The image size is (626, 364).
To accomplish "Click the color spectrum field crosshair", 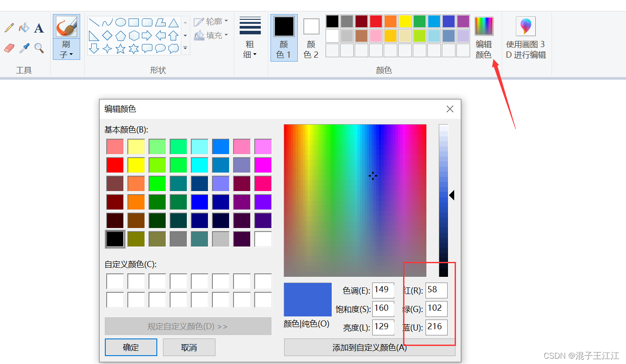I will click(x=373, y=176).
